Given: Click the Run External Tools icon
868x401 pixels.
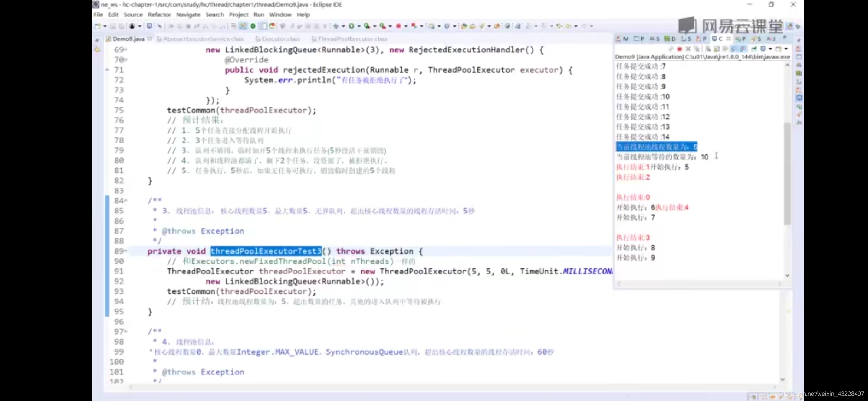Looking at the screenshot, I should [x=382, y=26].
